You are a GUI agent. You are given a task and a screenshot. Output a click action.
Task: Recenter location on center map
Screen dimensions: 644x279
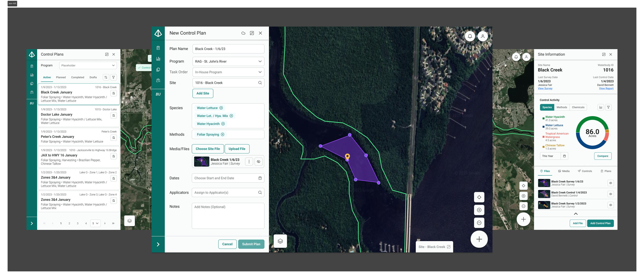[479, 197]
